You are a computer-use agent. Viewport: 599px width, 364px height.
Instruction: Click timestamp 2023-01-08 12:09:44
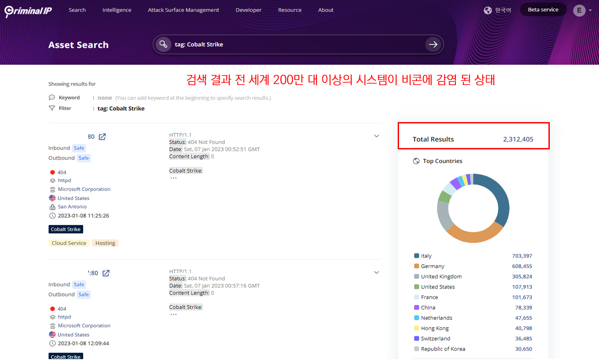point(83,343)
